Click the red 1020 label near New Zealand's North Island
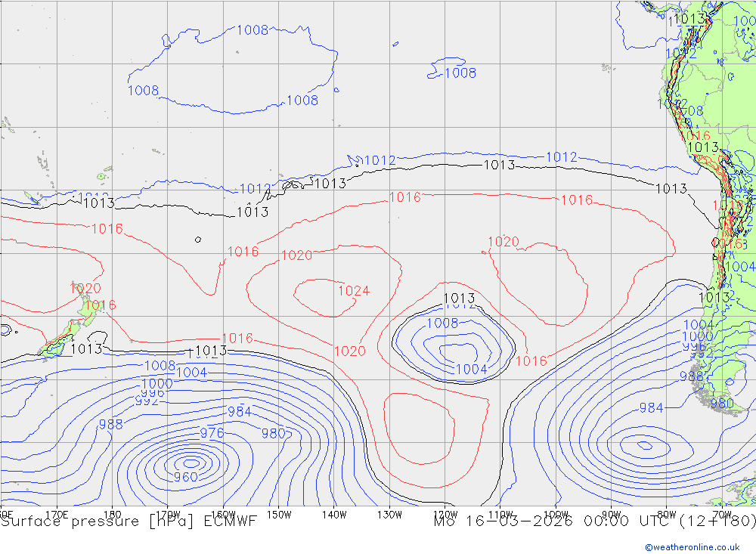Image resolution: width=756 pixels, height=554 pixels. tap(86, 288)
